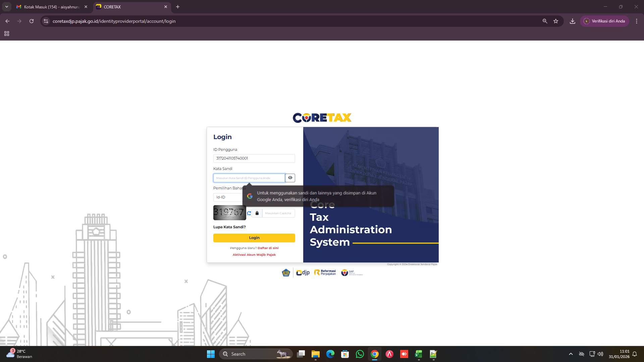Click the Masukkan Captcha input field

pos(278,213)
